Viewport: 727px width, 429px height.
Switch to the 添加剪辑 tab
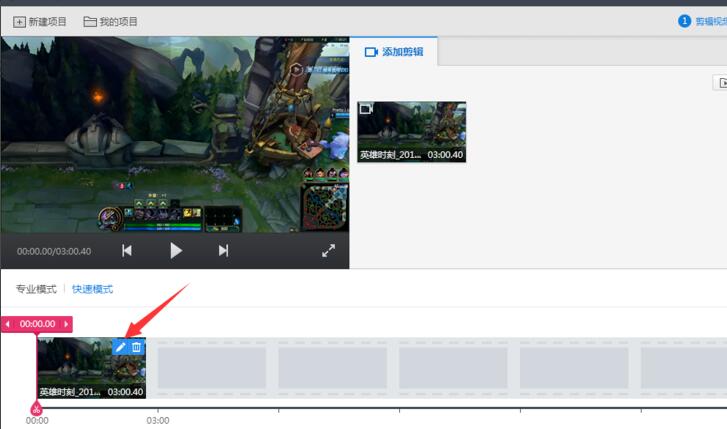tap(394, 51)
